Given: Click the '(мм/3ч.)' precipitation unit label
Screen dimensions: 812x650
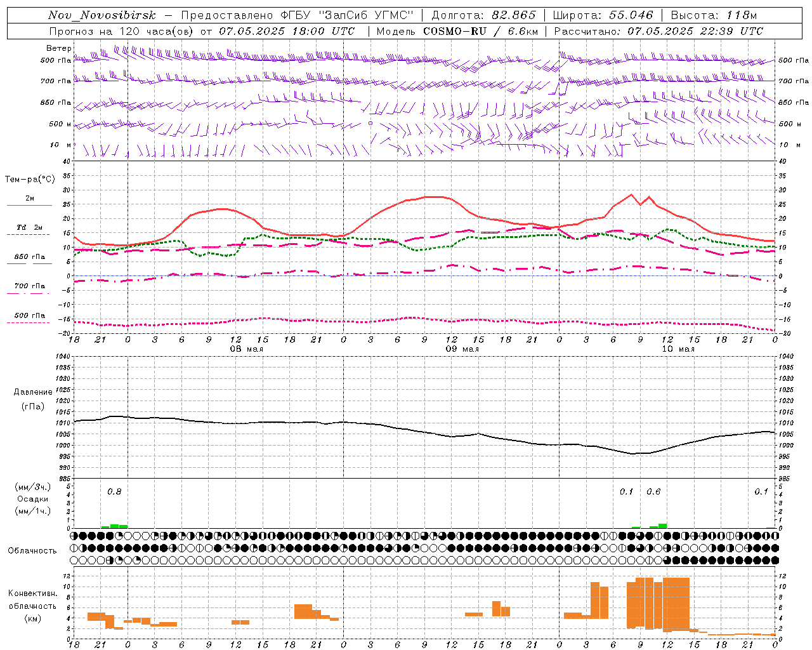Looking at the screenshot, I should (x=33, y=487).
